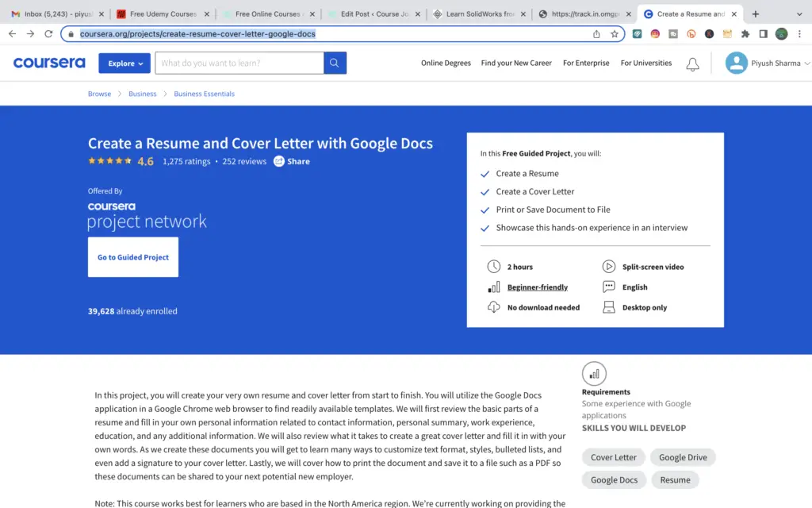Close the Create a Resume tab

point(733,14)
